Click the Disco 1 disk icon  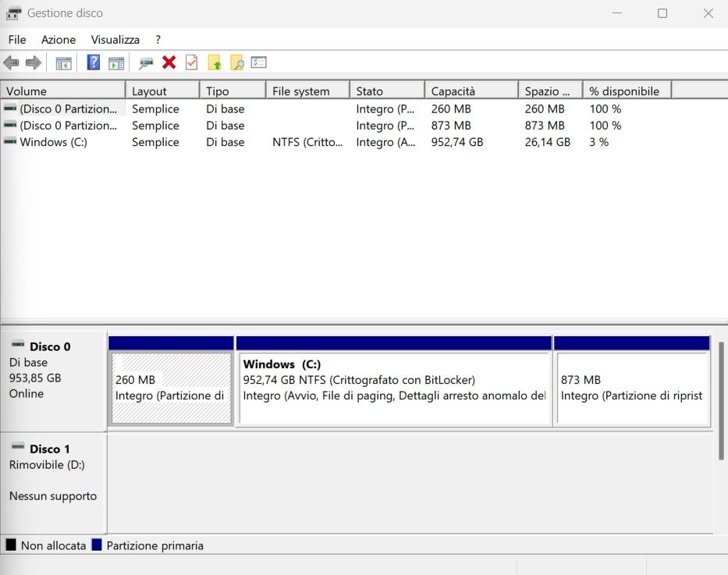pos(18,446)
